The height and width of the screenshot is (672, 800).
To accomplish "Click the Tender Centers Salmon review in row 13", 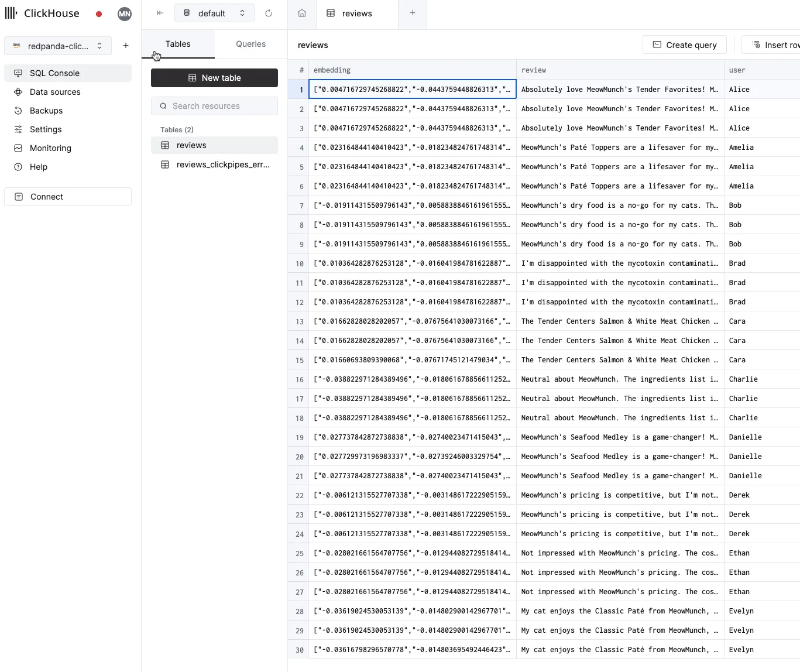I will pyautogui.click(x=620, y=321).
